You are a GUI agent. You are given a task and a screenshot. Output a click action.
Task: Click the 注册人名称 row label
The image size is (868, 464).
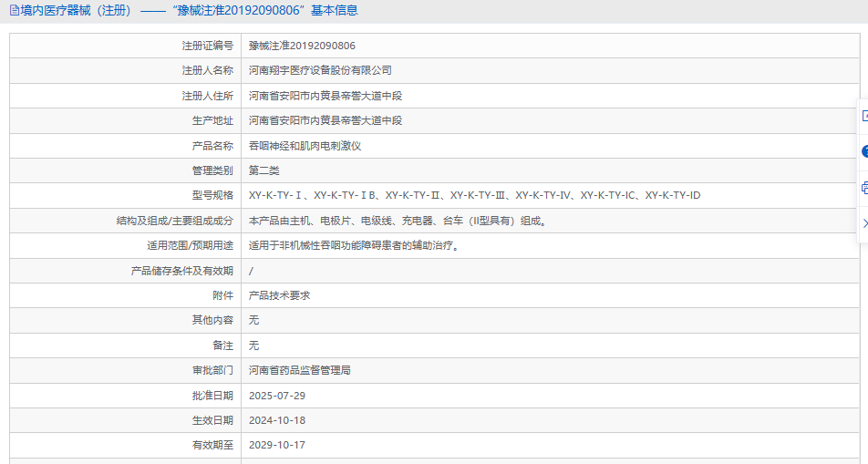click(208, 70)
